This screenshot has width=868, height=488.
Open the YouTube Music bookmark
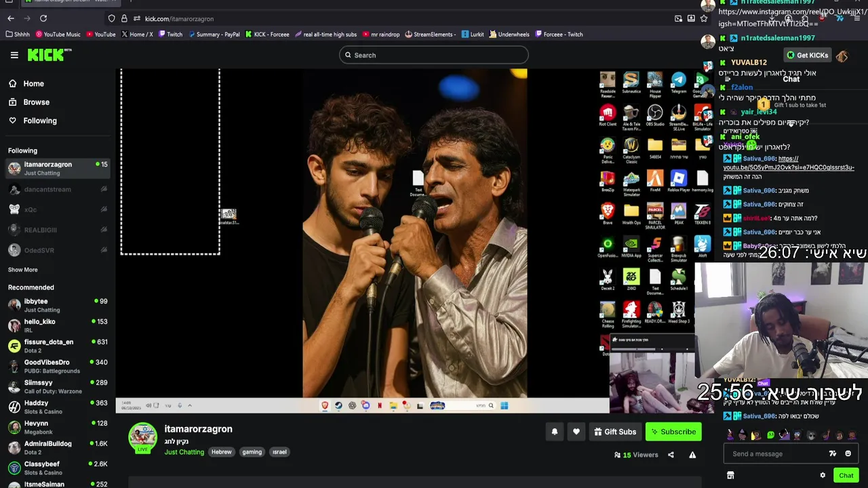58,34
